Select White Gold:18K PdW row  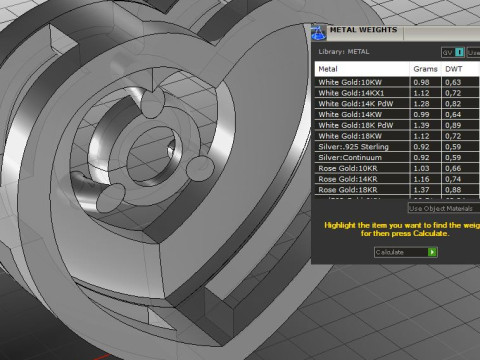[397, 125]
